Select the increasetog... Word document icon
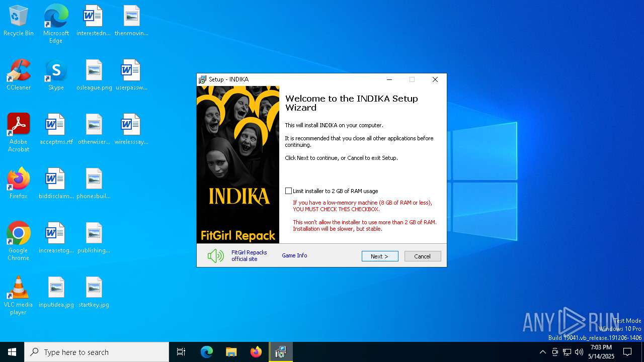The height and width of the screenshot is (362, 644). click(x=56, y=238)
